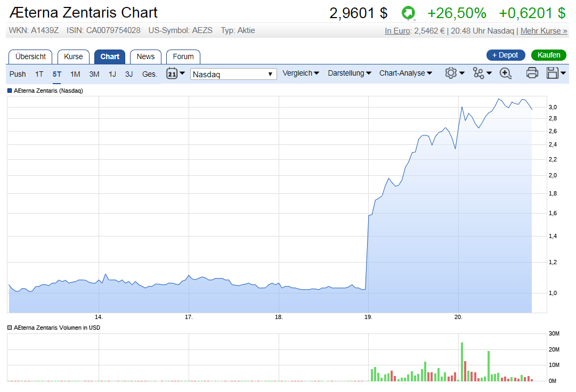Select the Ges. period option
Image resolution: width=576 pixels, height=392 pixels.
point(149,74)
